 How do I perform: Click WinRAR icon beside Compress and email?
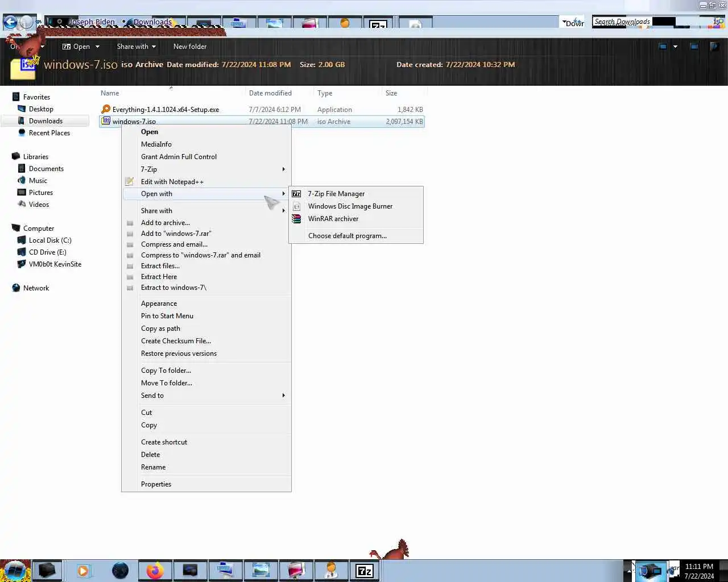(x=130, y=245)
